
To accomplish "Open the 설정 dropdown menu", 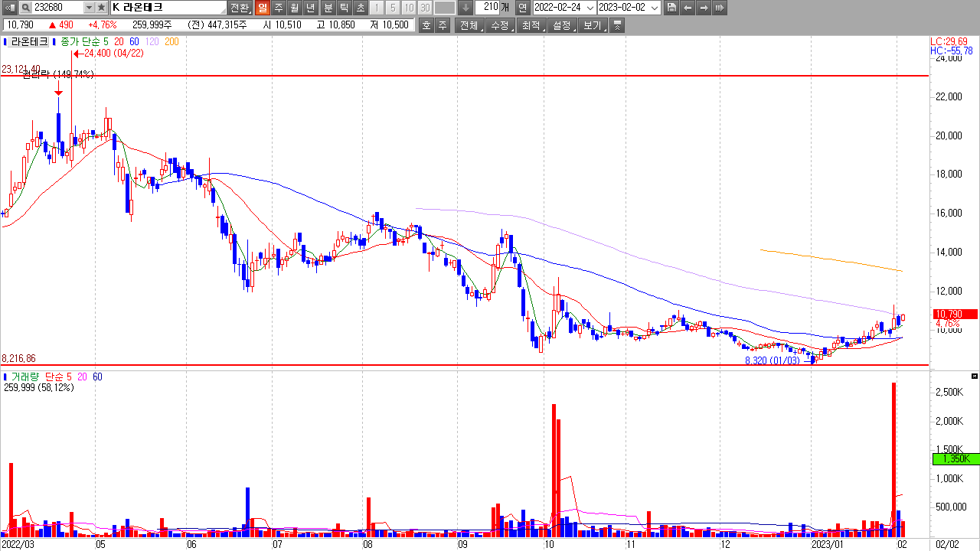I will (x=561, y=25).
